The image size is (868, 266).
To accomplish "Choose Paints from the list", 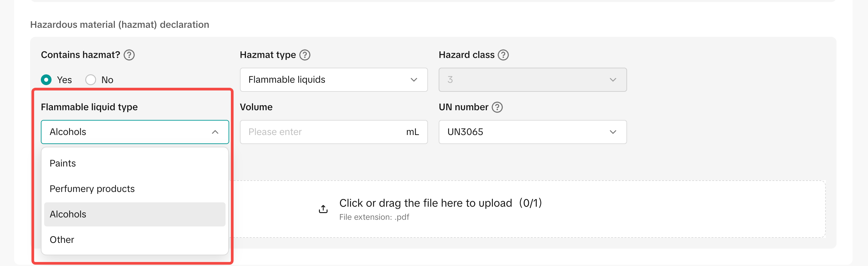I will coord(63,163).
